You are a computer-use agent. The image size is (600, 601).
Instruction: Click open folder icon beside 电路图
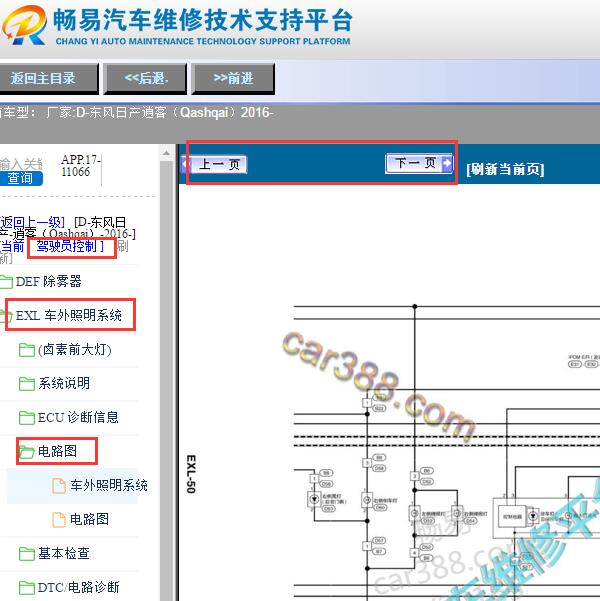[x=26, y=452]
